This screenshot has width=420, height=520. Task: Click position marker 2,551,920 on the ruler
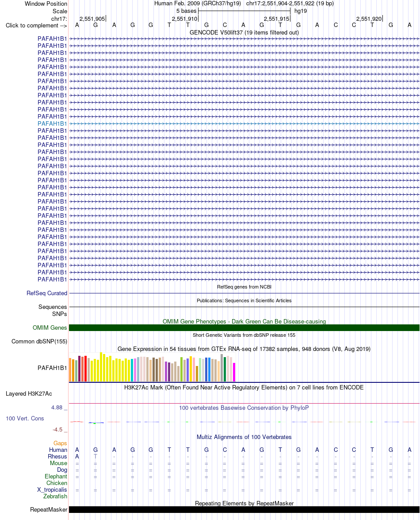[x=369, y=19]
